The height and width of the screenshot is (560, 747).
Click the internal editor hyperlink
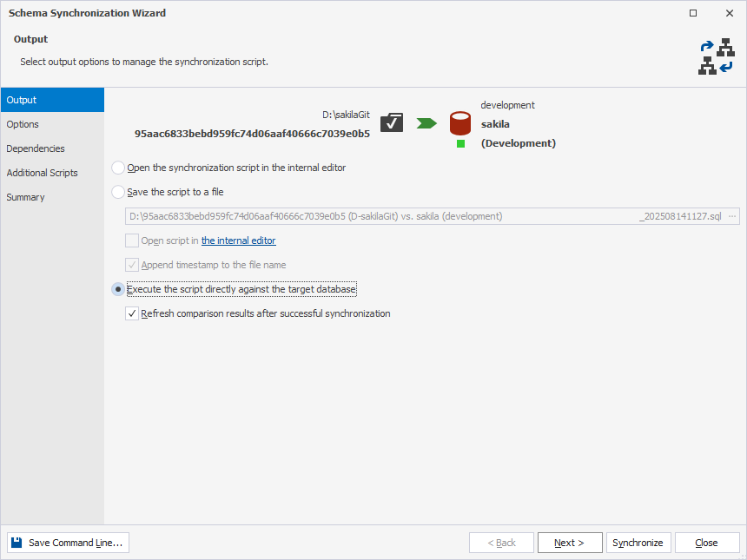coord(238,240)
